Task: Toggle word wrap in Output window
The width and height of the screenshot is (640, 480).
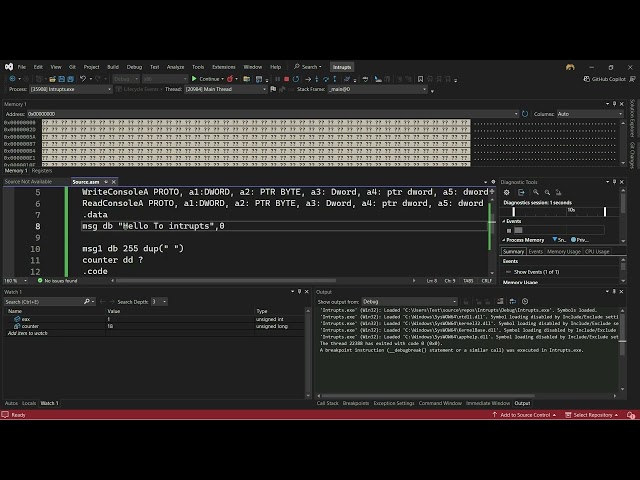Action: [x=513, y=301]
